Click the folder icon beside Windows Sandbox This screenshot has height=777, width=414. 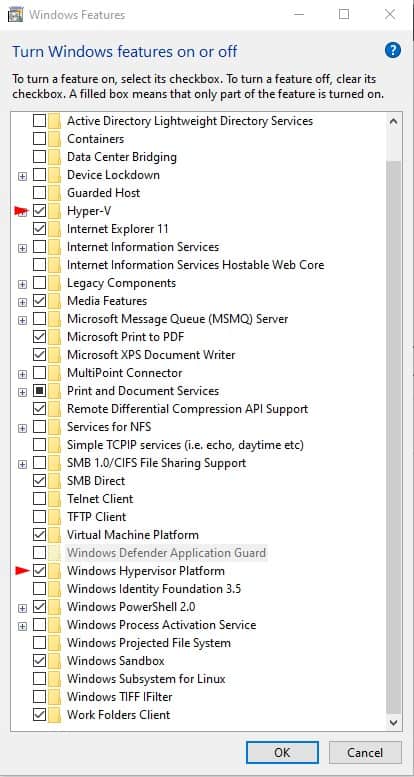tap(55, 661)
